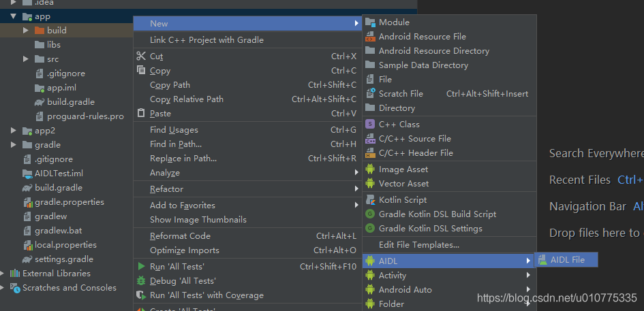The image size is (644, 311).
Task: Expand the src folder tree node
Action: (26, 59)
